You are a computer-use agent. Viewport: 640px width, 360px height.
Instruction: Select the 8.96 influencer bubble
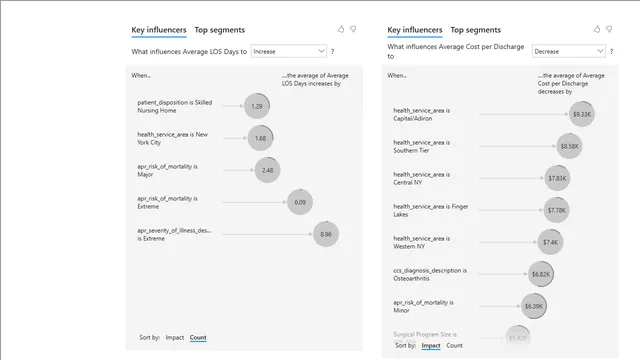pyautogui.click(x=326, y=234)
